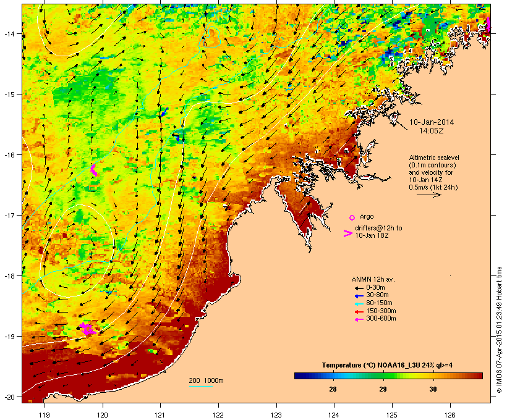Click the '-19' latitude axis label
The image size is (507, 420).
[x=9, y=337]
